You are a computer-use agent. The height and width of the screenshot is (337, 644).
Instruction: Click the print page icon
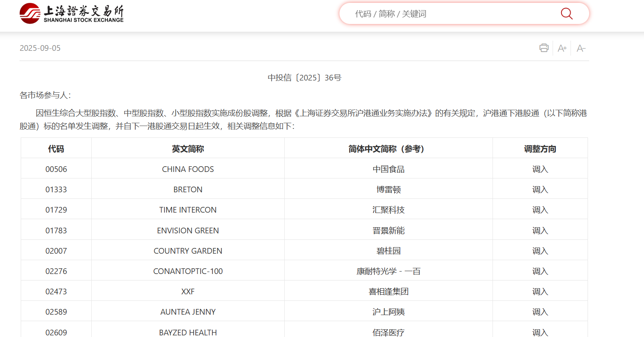click(x=544, y=48)
